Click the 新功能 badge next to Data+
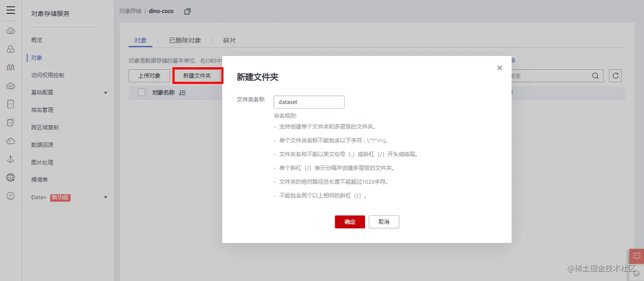The height and width of the screenshot is (281, 644). 60,197
